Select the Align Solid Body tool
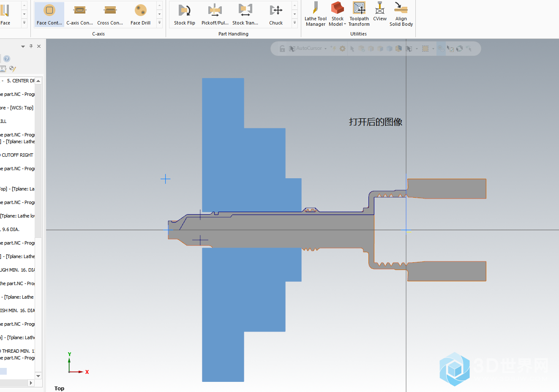The width and height of the screenshot is (559, 392). (x=401, y=14)
